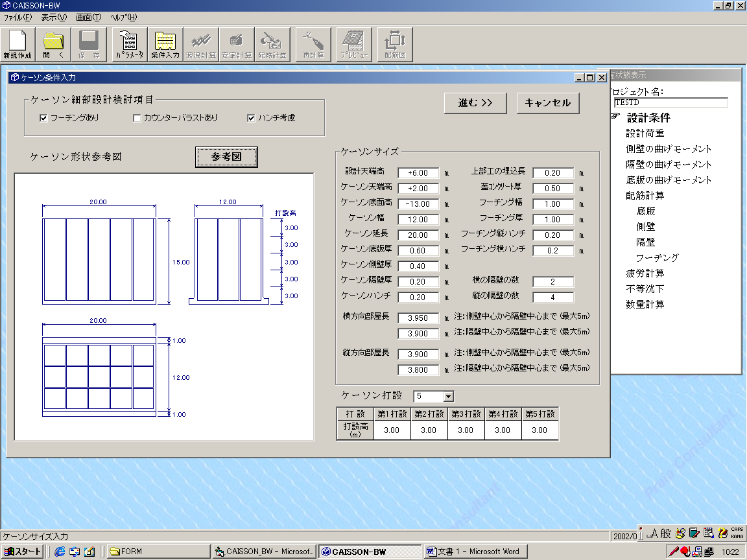Open the 表示(V) menu
Image resolution: width=747 pixels, height=560 pixels.
coord(53,17)
